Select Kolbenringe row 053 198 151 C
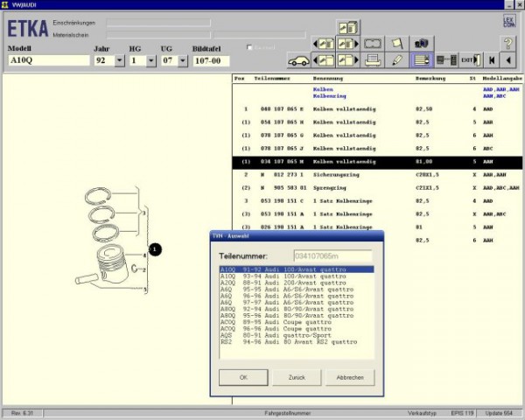 [377, 201]
